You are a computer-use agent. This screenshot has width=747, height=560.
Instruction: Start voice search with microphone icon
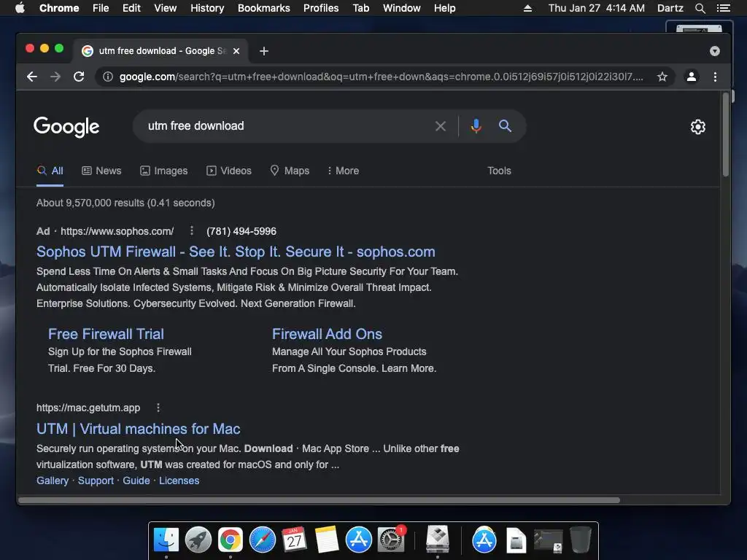[x=476, y=126]
